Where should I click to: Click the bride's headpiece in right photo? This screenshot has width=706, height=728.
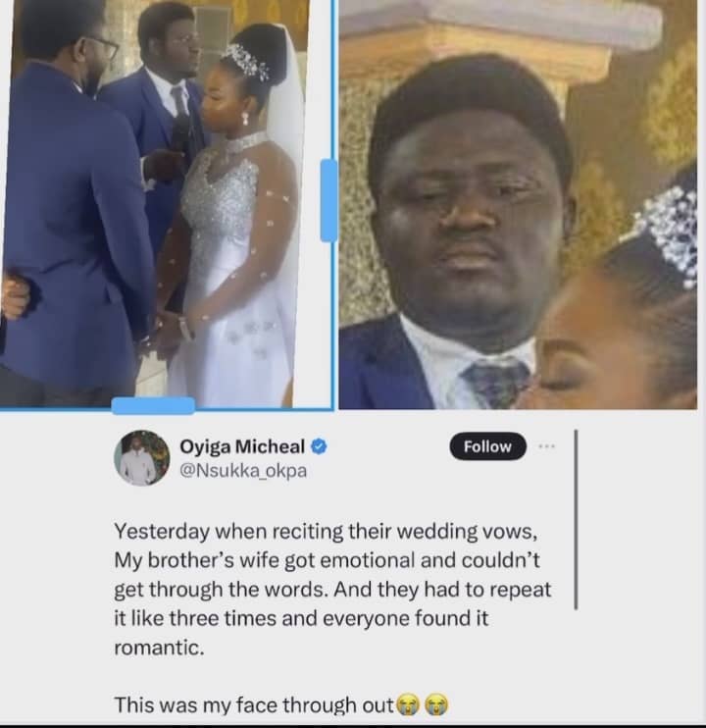(x=668, y=233)
